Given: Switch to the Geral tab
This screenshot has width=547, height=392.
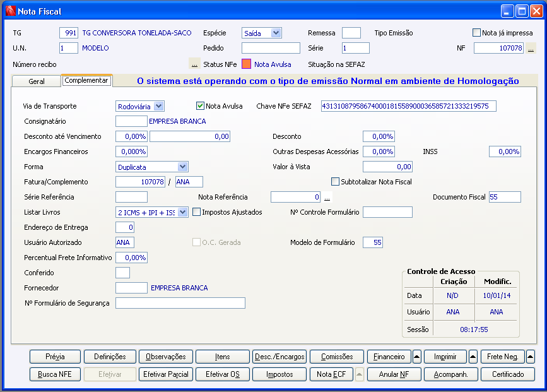Looking at the screenshot, I should click(37, 81).
